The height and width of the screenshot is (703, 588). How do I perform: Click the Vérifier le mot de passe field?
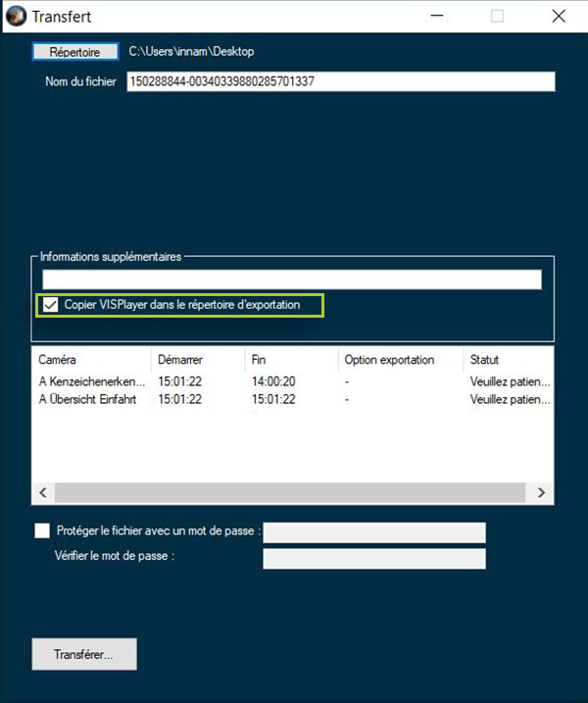click(x=374, y=558)
